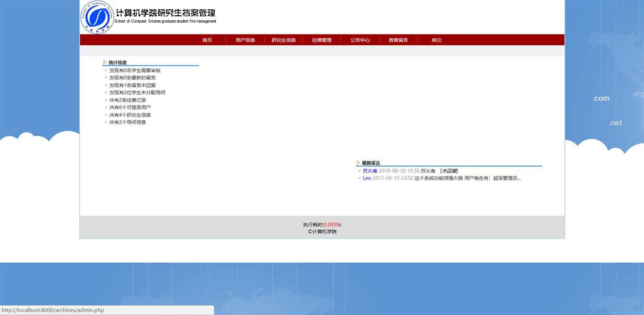Go to 查看留言 in the navigation bar
Viewport: 644px width, 315px height.
pos(398,40)
